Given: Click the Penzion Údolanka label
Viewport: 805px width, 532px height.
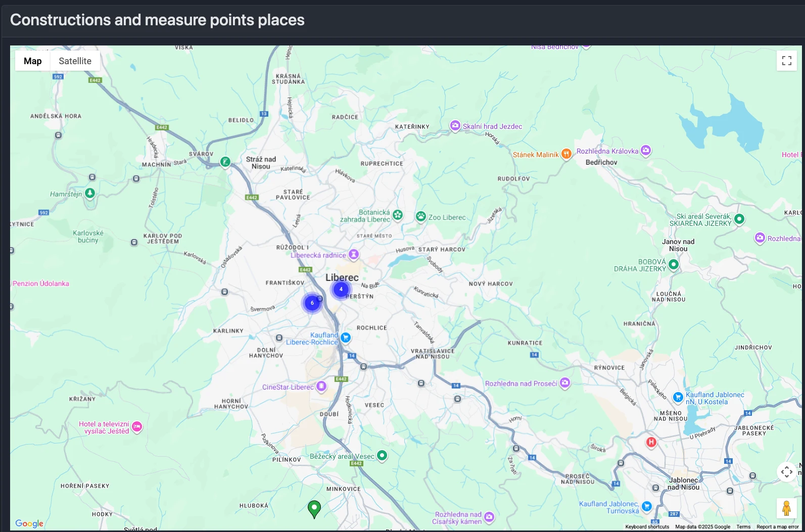Looking at the screenshot, I should [40, 283].
